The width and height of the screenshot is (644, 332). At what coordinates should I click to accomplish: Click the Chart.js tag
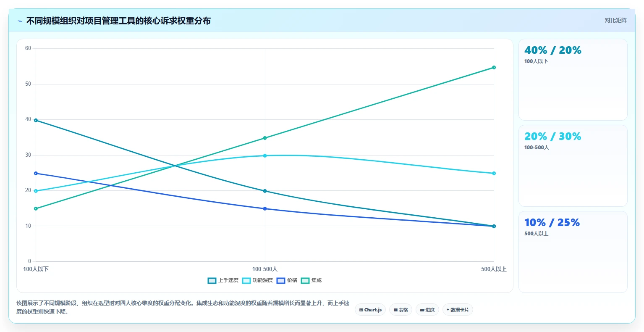[x=370, y=310]
